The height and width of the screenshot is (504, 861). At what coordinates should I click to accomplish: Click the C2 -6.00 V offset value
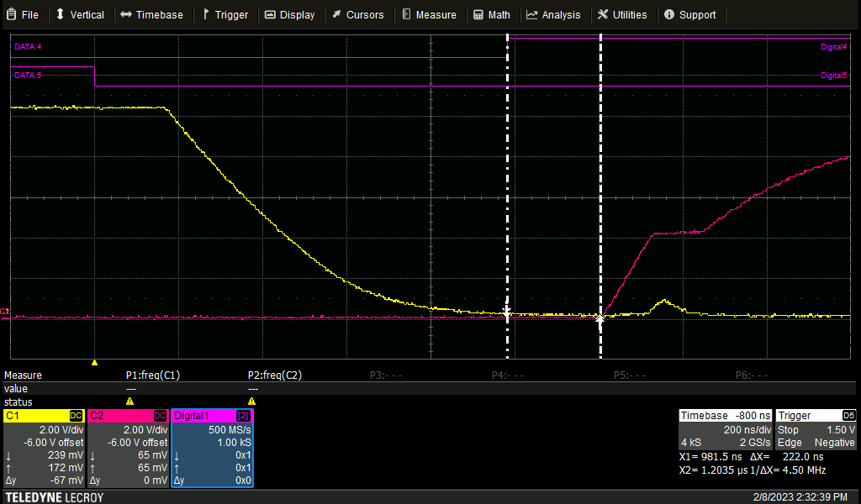pos(137,442)
